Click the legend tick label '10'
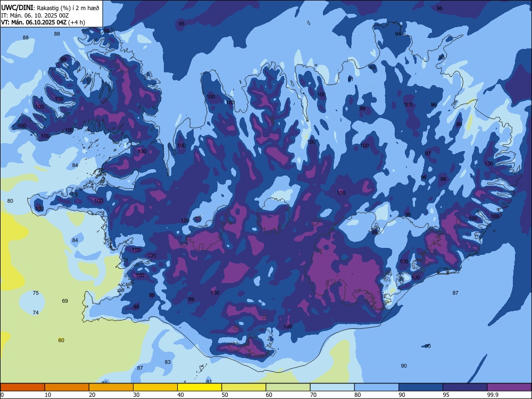 48,395
